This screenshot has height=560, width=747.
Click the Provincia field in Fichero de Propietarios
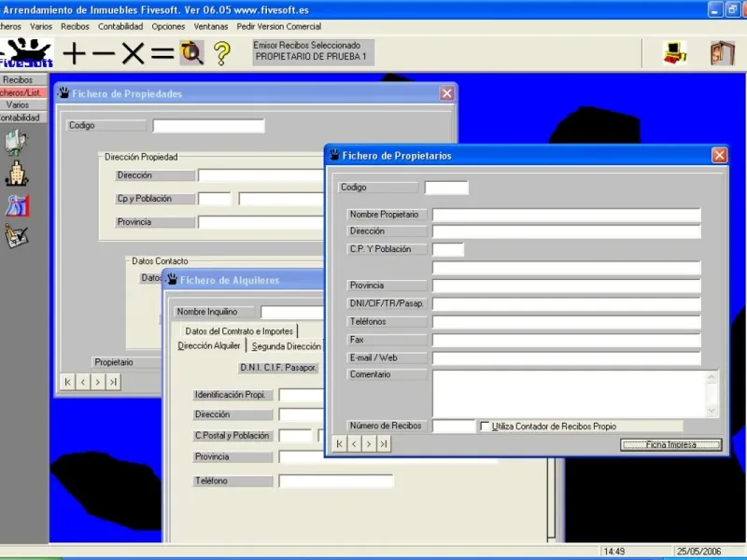(567, 286)
